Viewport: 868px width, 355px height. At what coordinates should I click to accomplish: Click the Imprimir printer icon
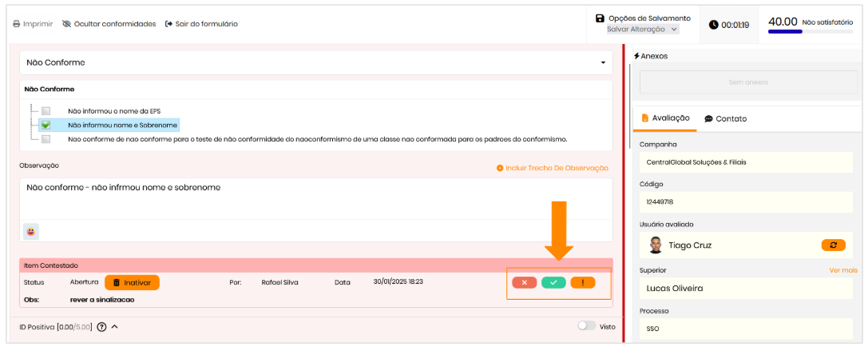coord(17,24)
